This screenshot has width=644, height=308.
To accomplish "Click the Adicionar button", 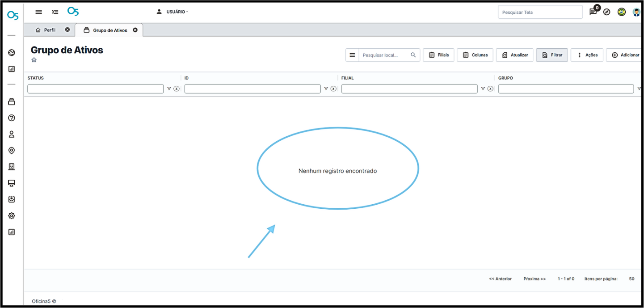I will pos(625,55).
